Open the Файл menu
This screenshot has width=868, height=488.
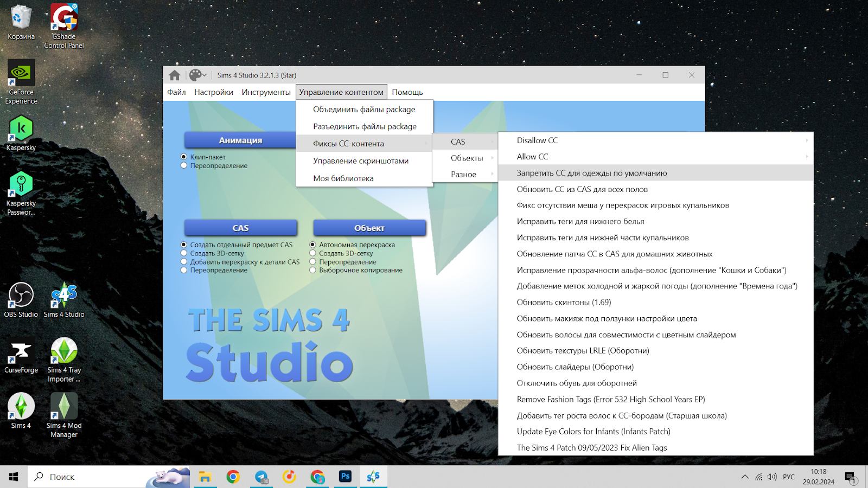176,92
